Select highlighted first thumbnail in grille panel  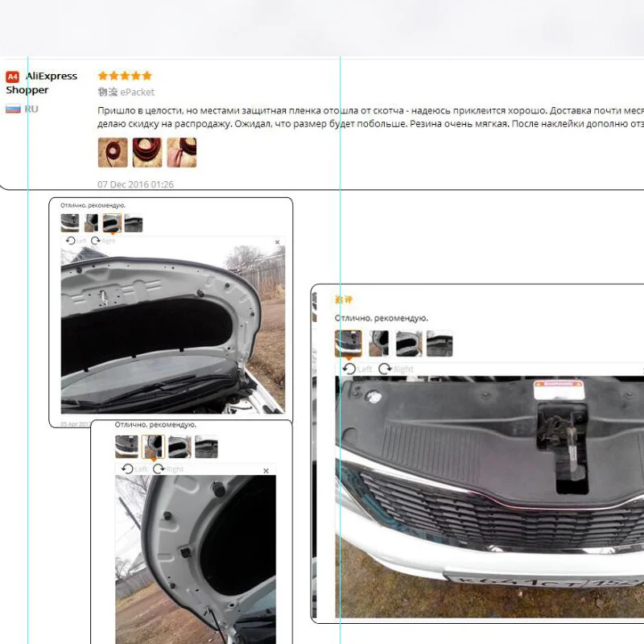pyautogui.click(x=349, y=344)
